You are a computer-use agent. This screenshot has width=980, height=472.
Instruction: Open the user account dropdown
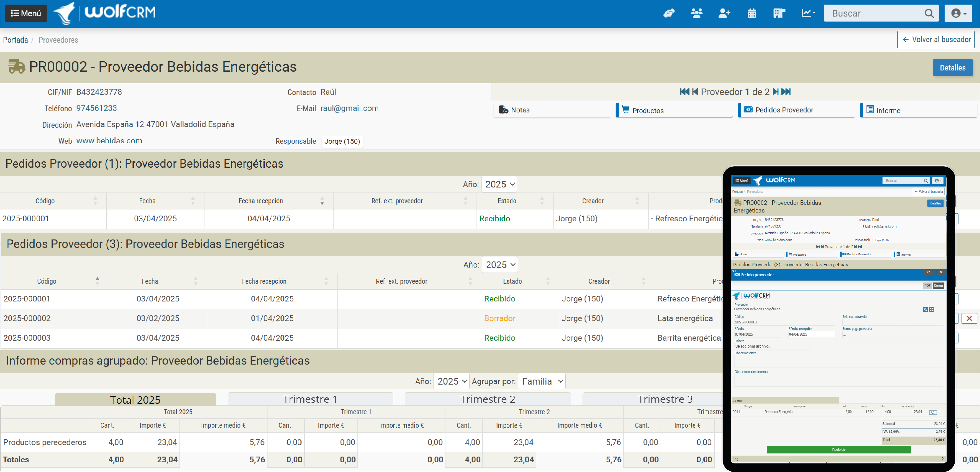click(x=958, y=13)
